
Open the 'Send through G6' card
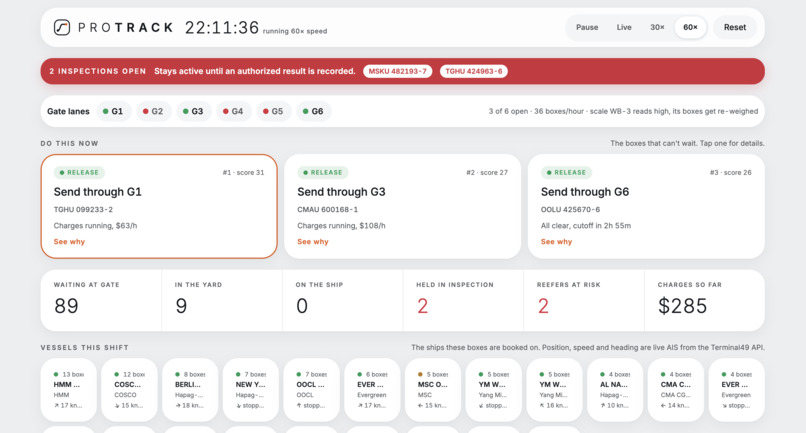(x=646, y=206)
